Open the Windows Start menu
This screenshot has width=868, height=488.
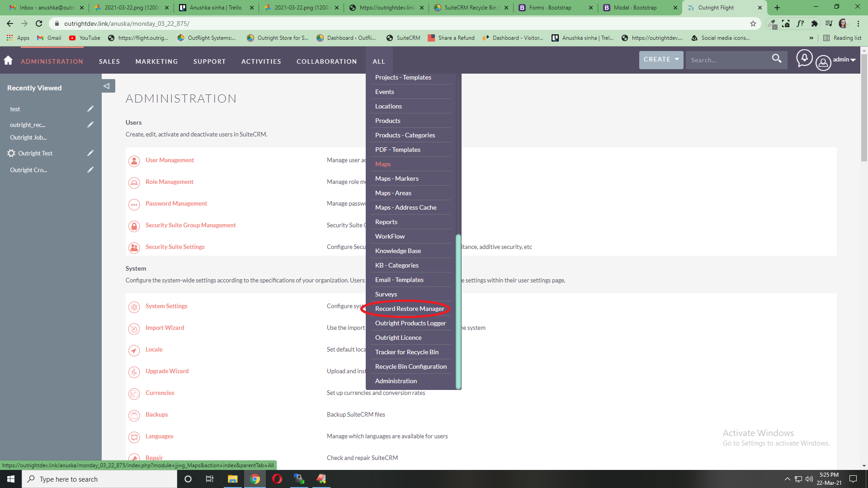tap(11, 479)
